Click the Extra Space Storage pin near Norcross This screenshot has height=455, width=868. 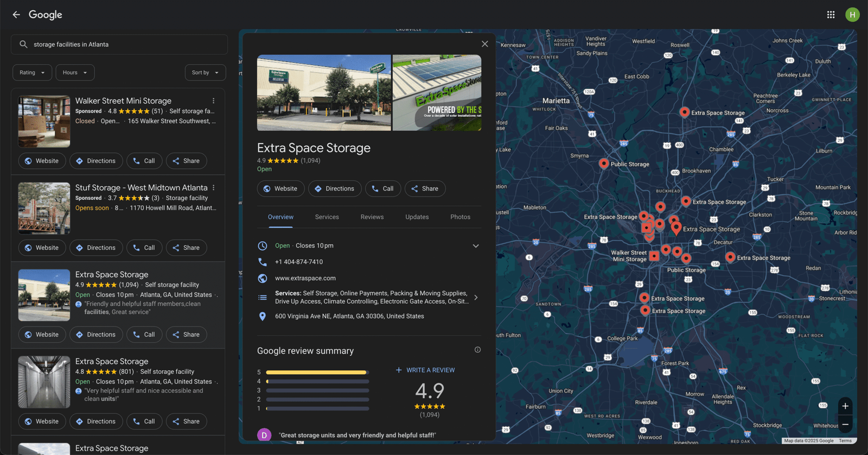click(685, 112)
